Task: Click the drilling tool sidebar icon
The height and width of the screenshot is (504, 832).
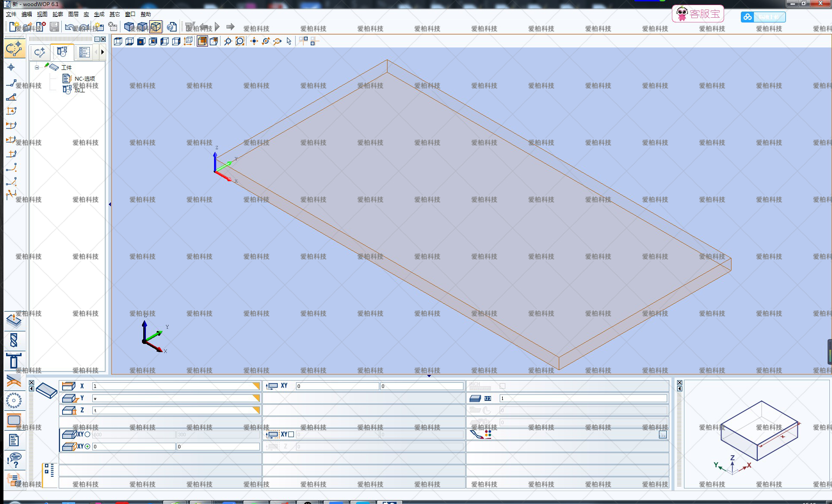Action: pos(13,340)
